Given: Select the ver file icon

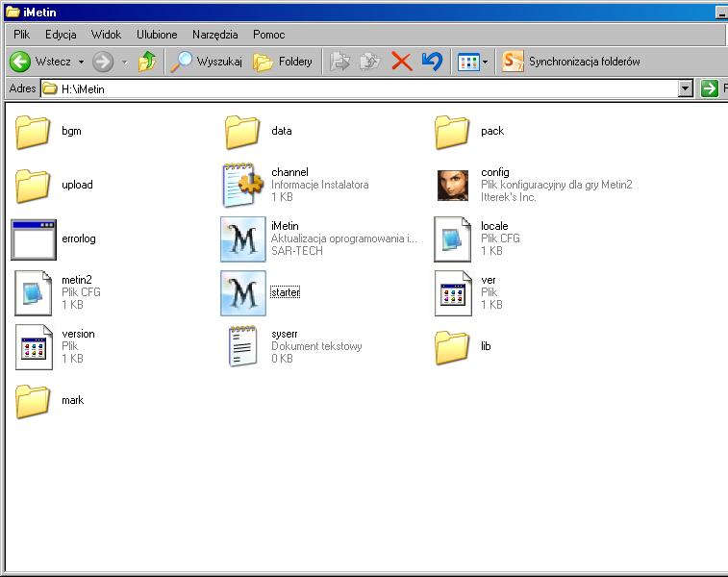Looking at the screenshot, I should coord(453,293).
